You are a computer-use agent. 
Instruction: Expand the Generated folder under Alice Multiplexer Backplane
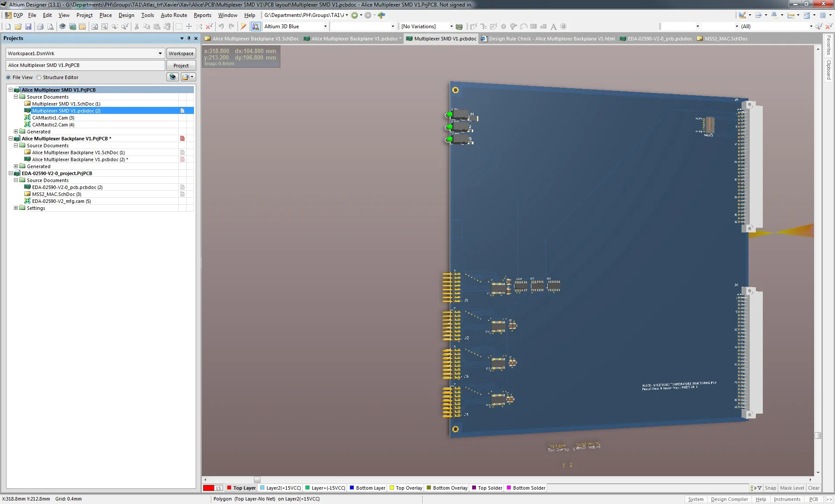tap(16, 166)
